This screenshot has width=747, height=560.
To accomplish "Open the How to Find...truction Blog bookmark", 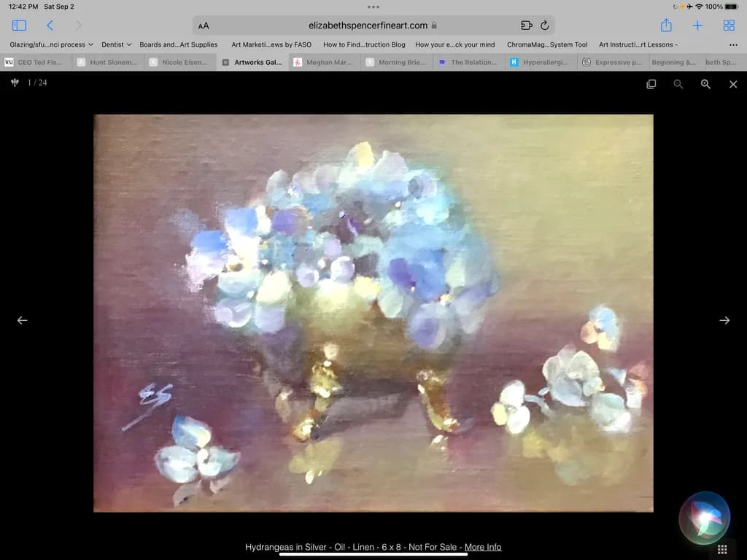I will tap(364, 44).
